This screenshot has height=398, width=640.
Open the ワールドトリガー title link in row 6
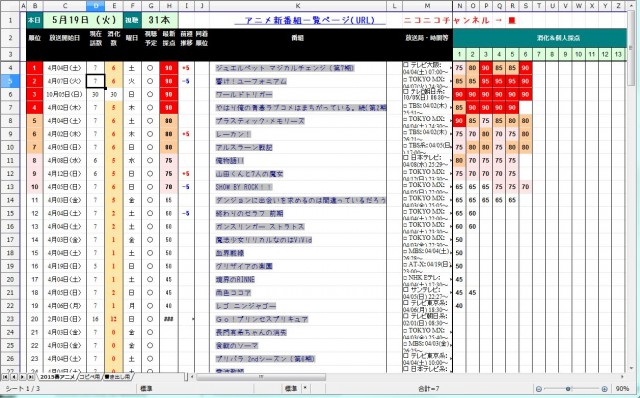click(244, 94)
